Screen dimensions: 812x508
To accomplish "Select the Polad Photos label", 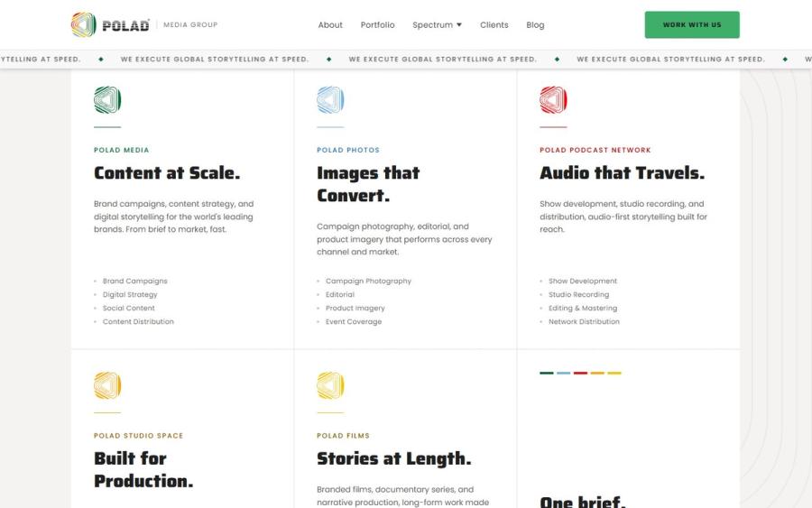I will pos(348,150).
